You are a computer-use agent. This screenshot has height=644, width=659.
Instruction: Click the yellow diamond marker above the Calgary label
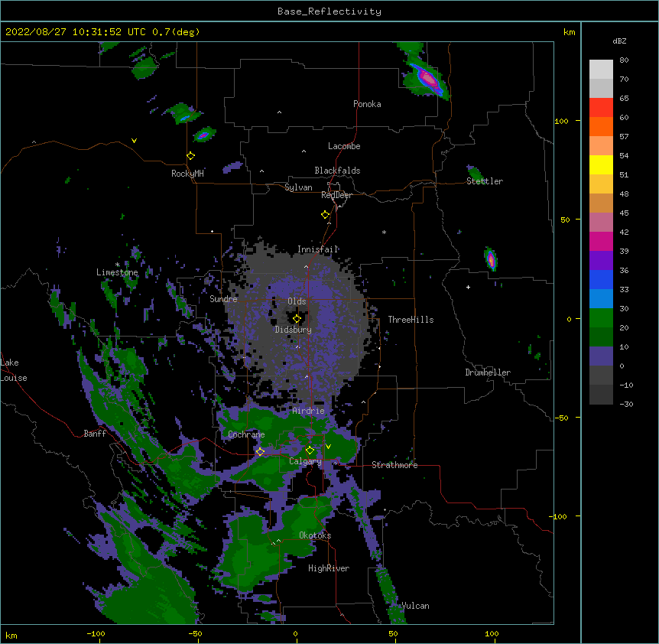click(310, 450)
